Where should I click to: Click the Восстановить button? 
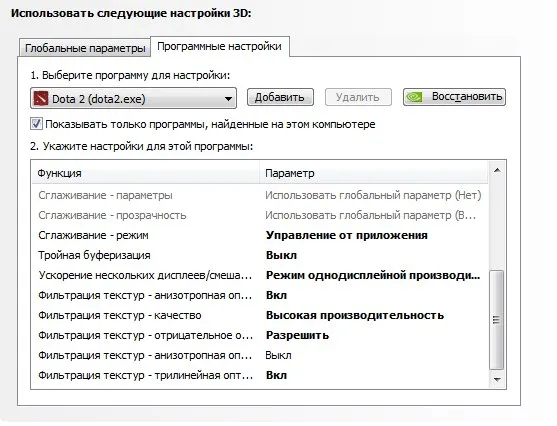tap(454, 97)
